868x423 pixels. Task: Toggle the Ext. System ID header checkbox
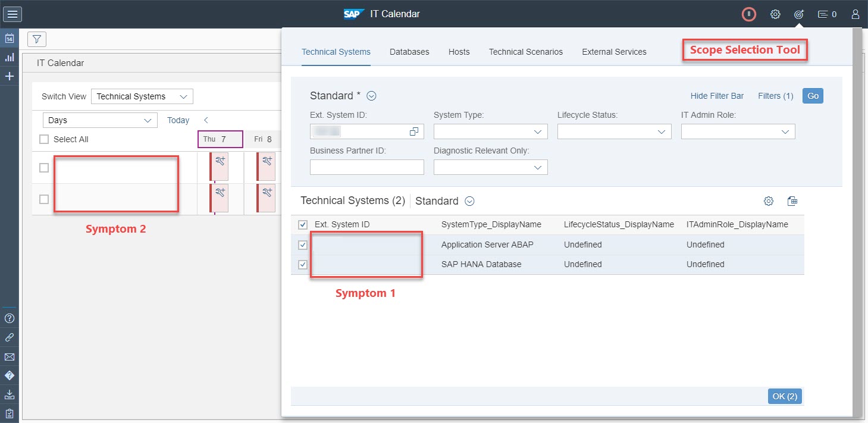pos(303,224)
